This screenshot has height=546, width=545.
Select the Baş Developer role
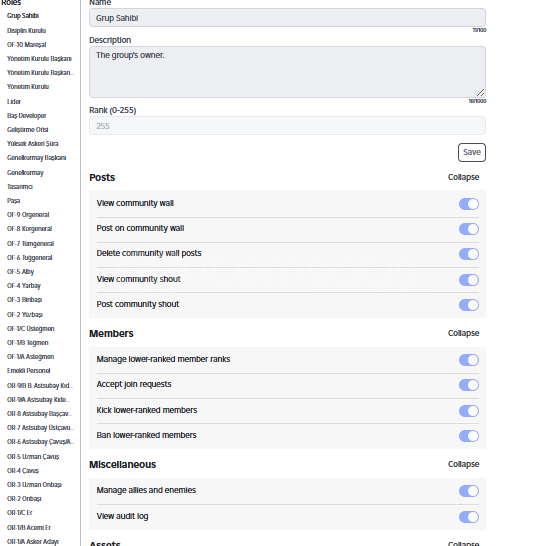click(x=26, y=116)
